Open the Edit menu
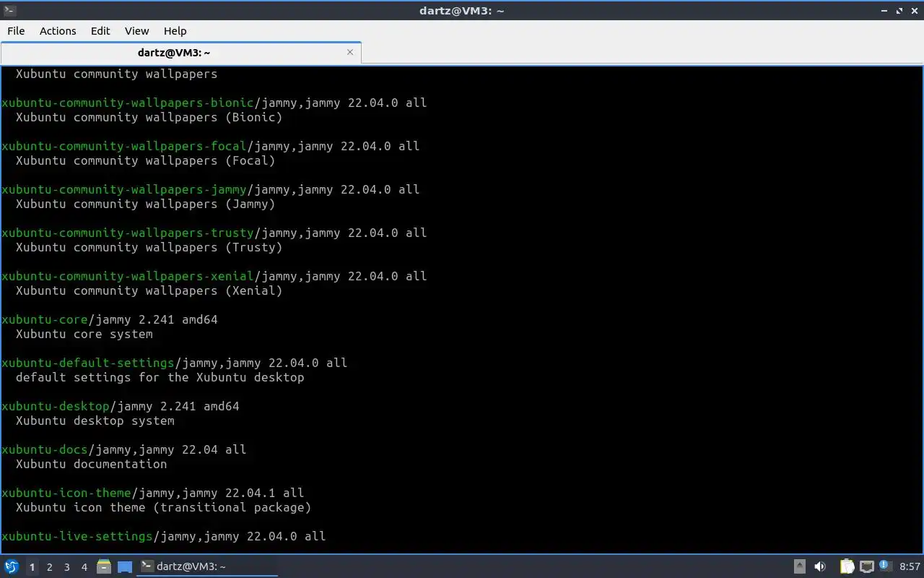Image resolution: width=924 pixels, height=578 pixels. pos(100,31)
